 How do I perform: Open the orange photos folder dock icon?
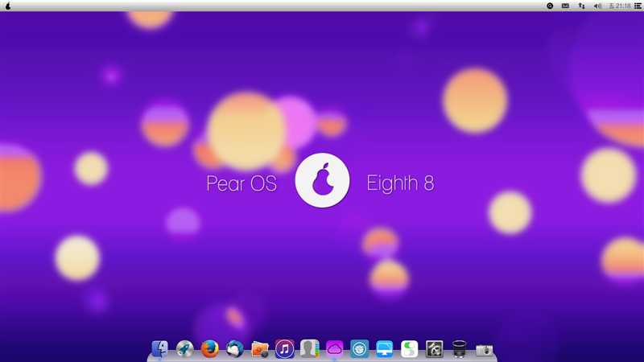tap(259, 350)
